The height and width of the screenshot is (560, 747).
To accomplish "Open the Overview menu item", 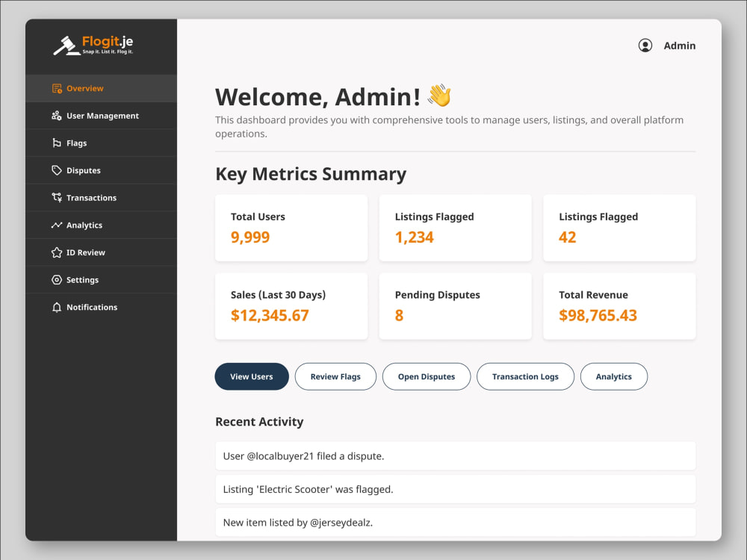I will click(x=101, y=89).
